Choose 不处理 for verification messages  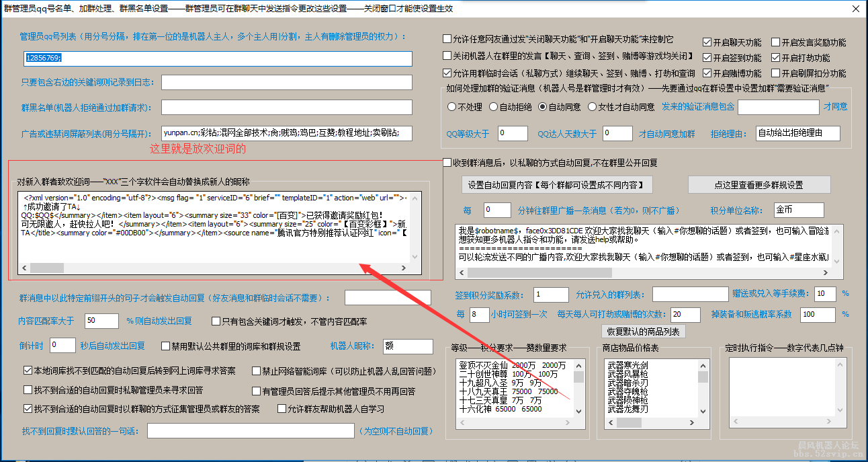453,108
